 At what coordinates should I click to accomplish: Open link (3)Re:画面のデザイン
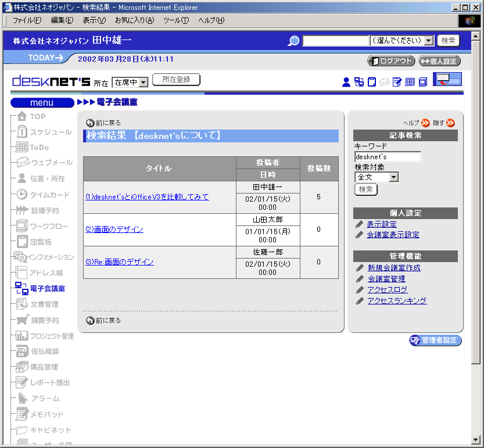[x=120, y=262]
